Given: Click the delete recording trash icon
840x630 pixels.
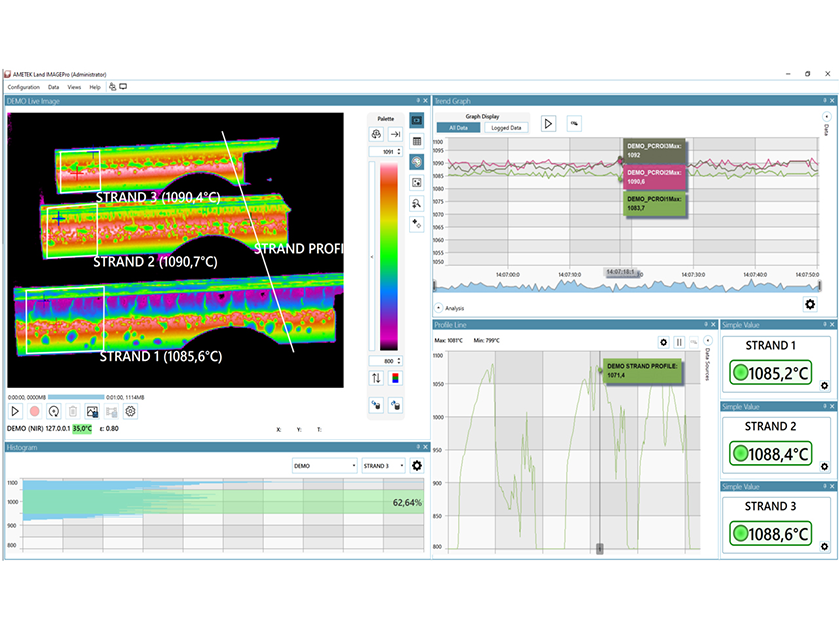Looking at the screenshot, I should (73, 411).
